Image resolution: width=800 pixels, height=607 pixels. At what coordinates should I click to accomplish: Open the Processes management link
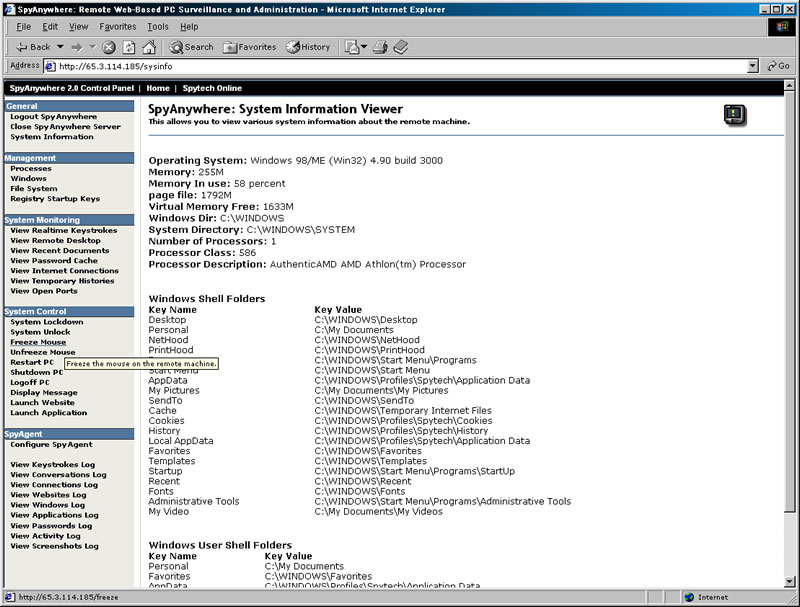[x=31, y=168]
